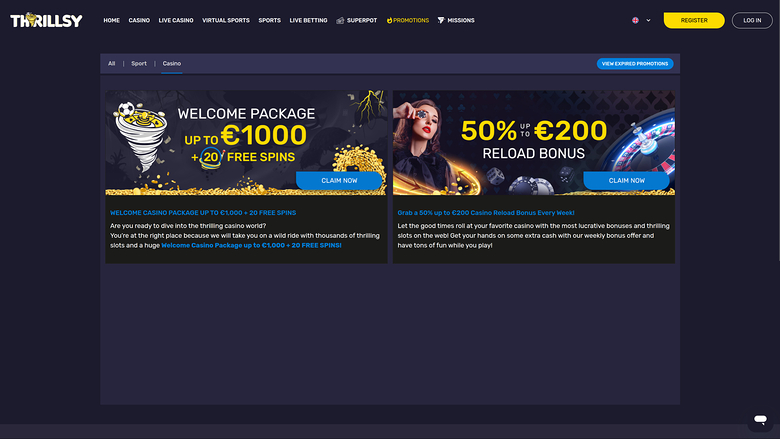The image size is (780, 439).
Task: Click the Thrillsy logo
Action: (x=46, y=20)
